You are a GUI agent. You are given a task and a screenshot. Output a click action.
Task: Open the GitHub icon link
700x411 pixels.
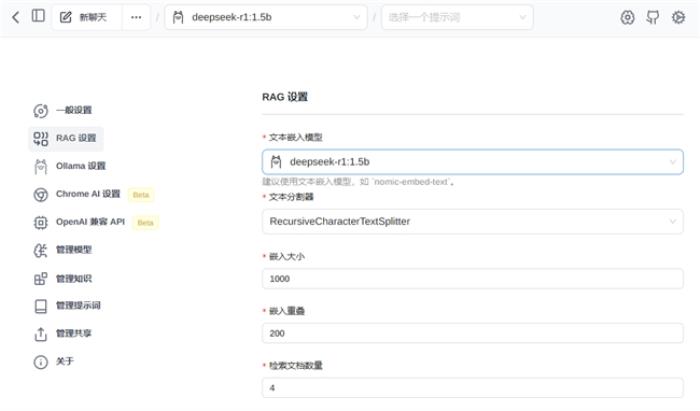pyautogui.click(x=653, y=17)
